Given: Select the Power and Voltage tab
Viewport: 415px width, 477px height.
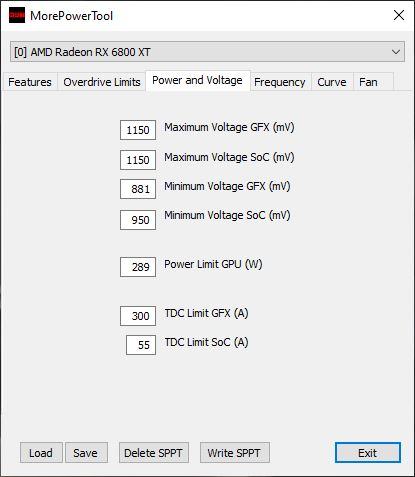Looking at the screenshot, I should pos(197,80).
